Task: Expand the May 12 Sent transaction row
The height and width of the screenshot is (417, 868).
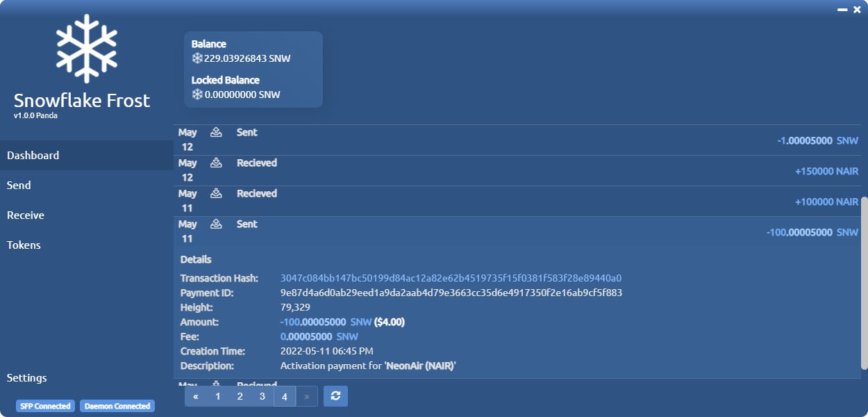Action: 517,140
